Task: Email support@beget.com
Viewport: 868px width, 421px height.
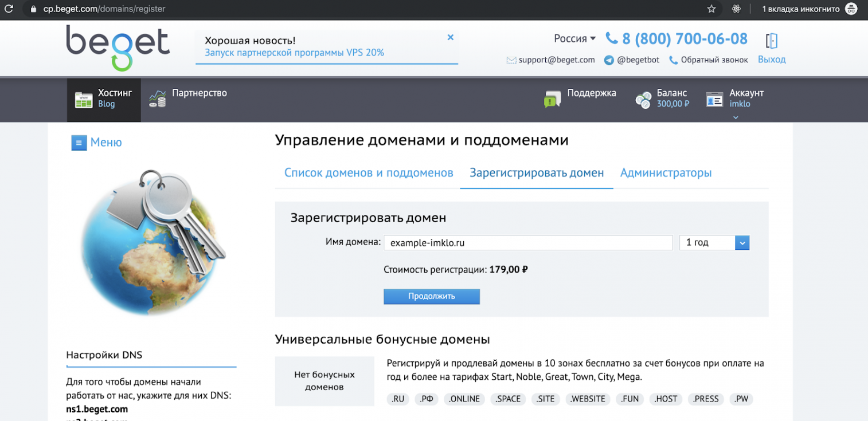Action: pos(557,60)
